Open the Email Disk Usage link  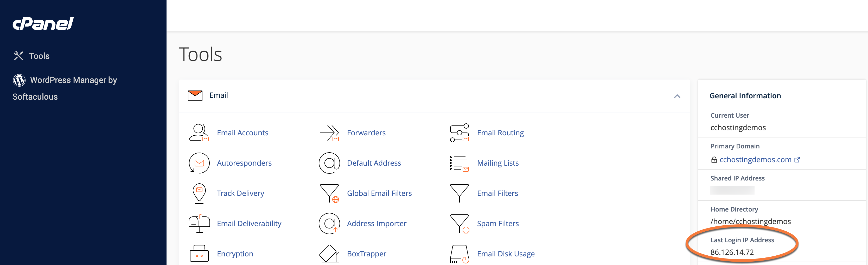click(x=506, y=254)
